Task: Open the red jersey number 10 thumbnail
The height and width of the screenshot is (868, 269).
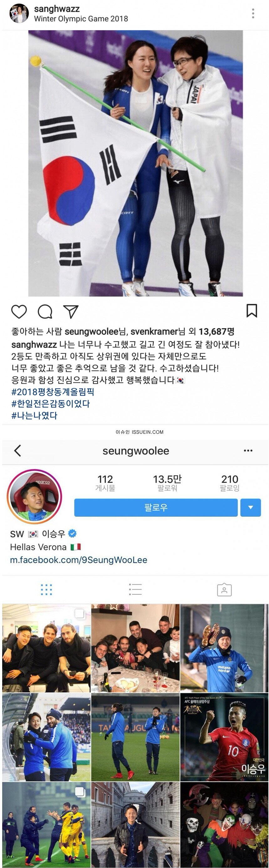Action: [x=224, y=737]
